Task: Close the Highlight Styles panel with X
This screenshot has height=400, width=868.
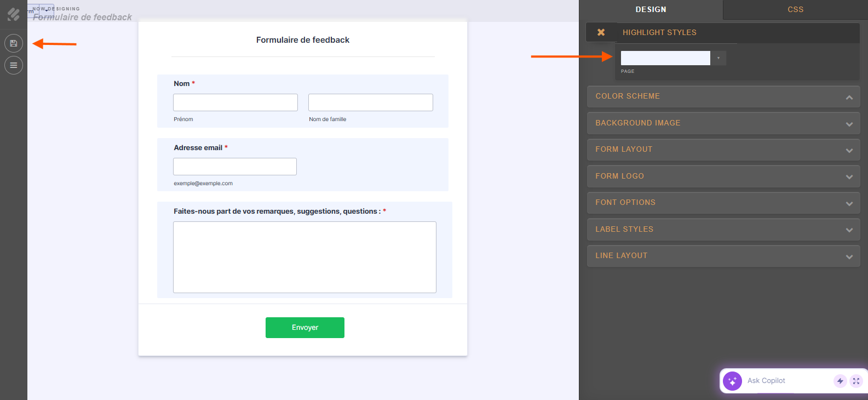Action: click(x=601, y=32)
